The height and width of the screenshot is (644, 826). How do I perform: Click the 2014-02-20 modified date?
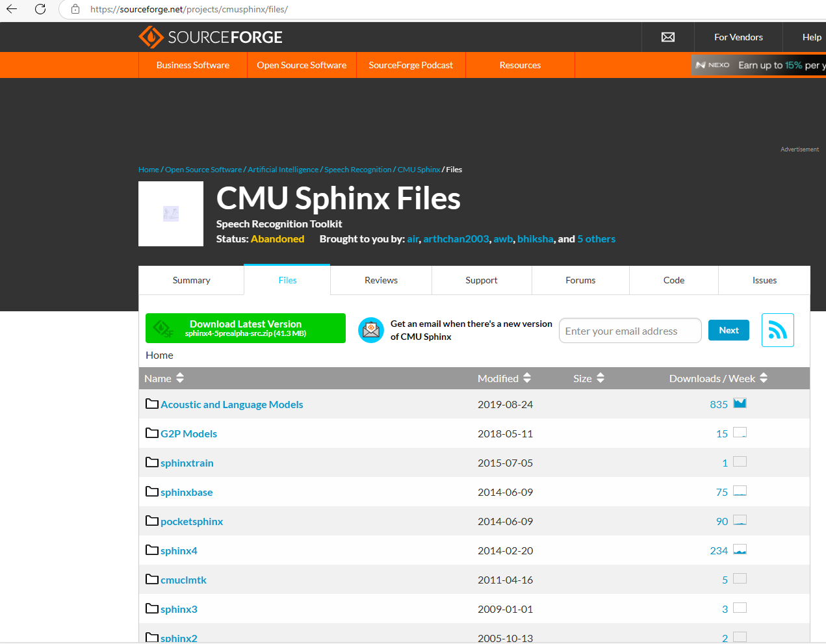click(505, 550)
